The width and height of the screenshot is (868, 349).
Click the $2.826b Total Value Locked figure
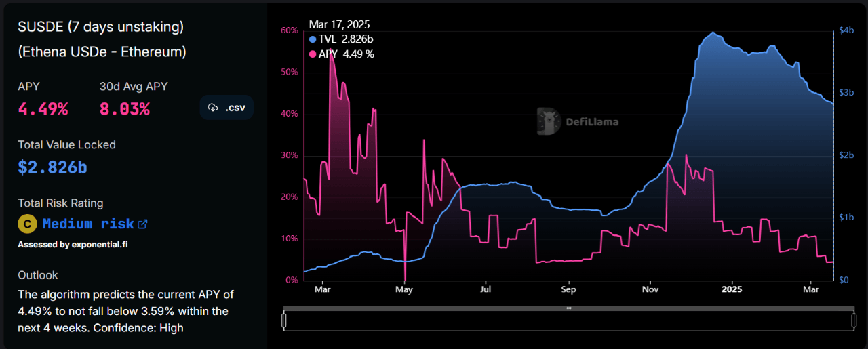52,167
